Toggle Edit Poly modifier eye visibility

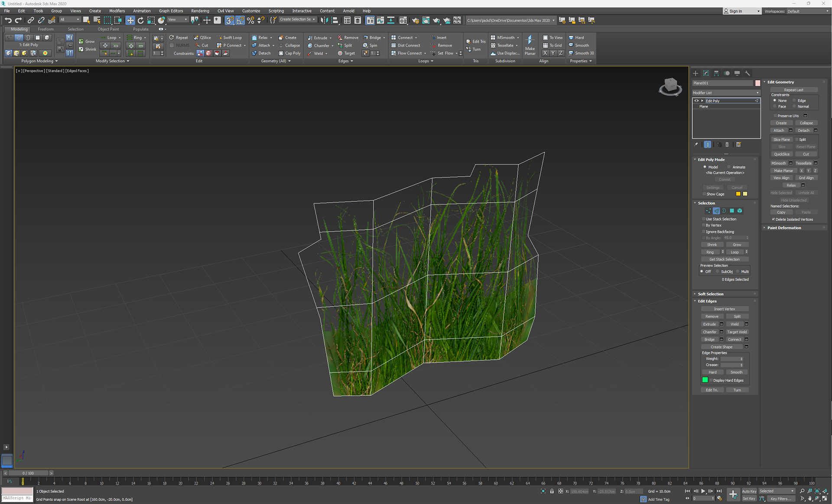coord(696,101)
